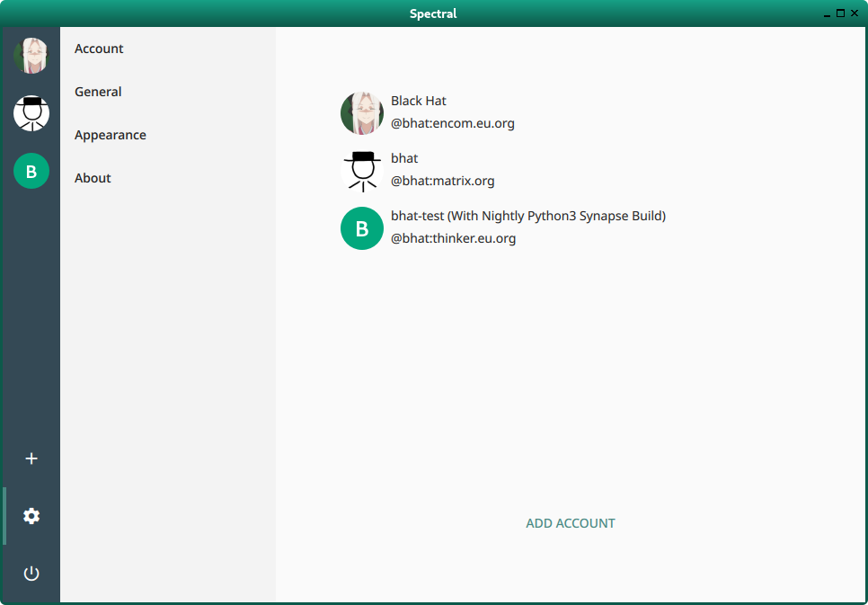Viewport: 868px width, 605px height.
Task: Open settings via the gear icon
Action: 31,516
